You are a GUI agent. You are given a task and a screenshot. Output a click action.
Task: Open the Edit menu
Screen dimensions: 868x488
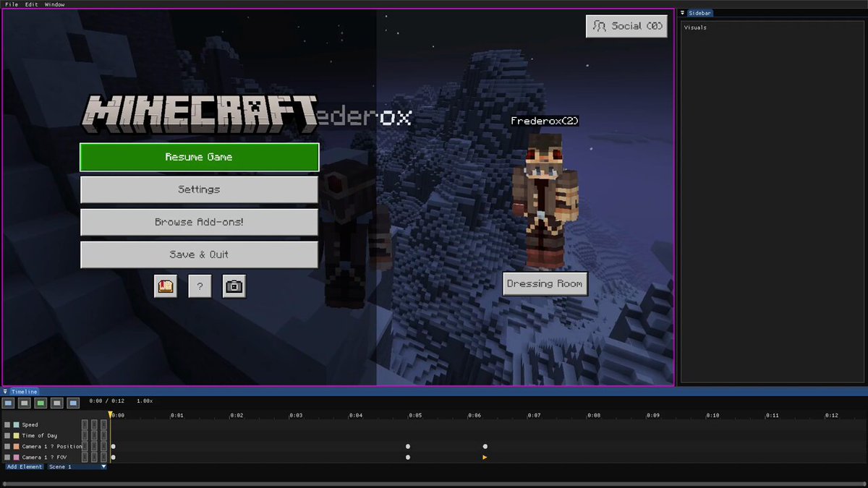pos(32,4)
